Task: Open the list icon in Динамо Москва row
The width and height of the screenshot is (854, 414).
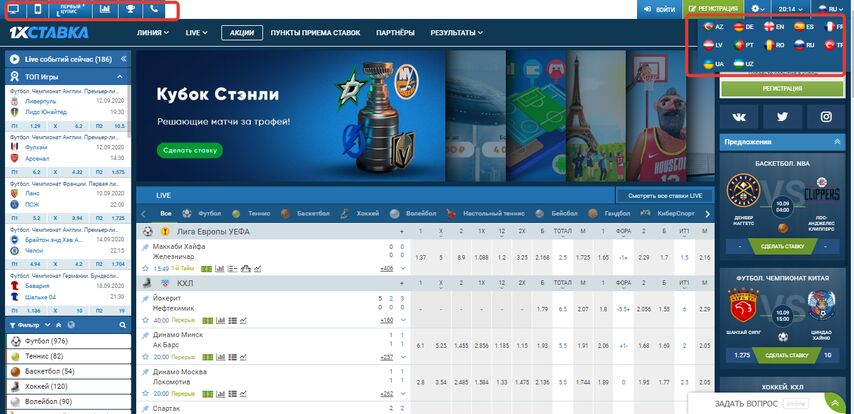Action: point(232,394)
